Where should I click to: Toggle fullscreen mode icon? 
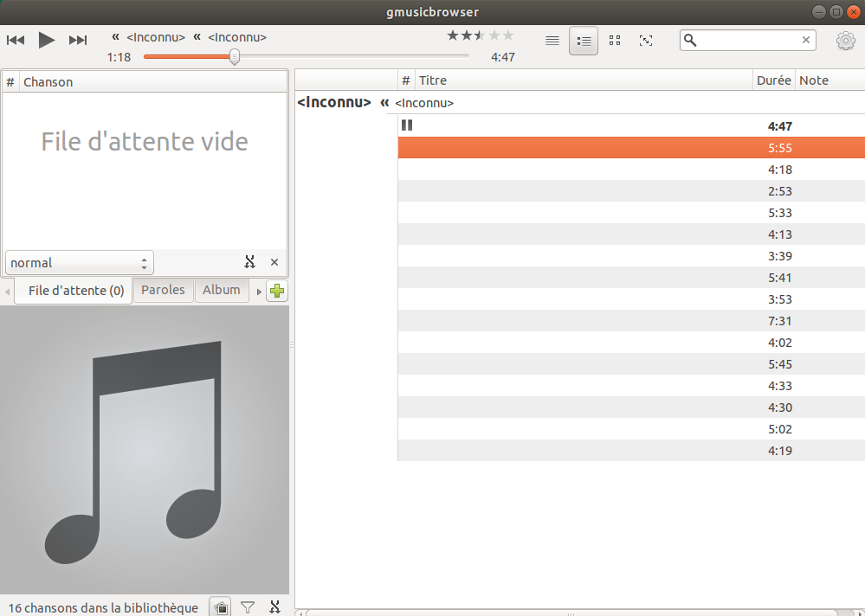pyautogui.click(x=646, y=40)
